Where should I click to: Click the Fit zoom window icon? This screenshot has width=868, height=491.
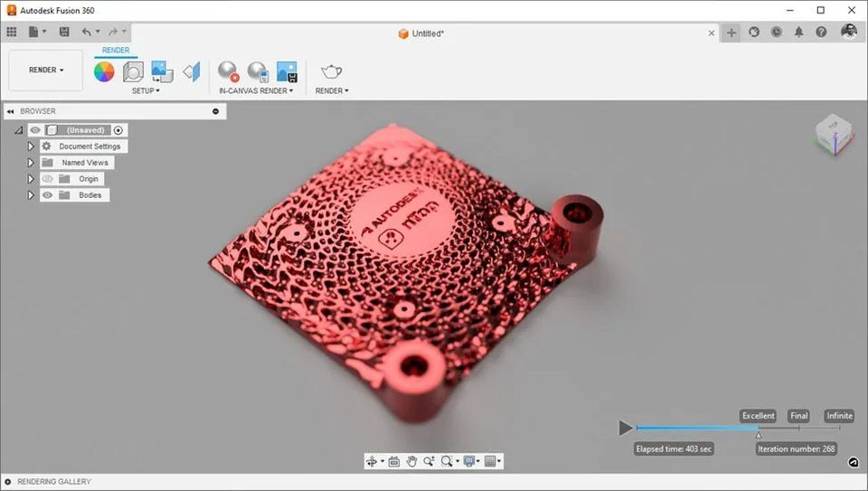pos(447,461)
